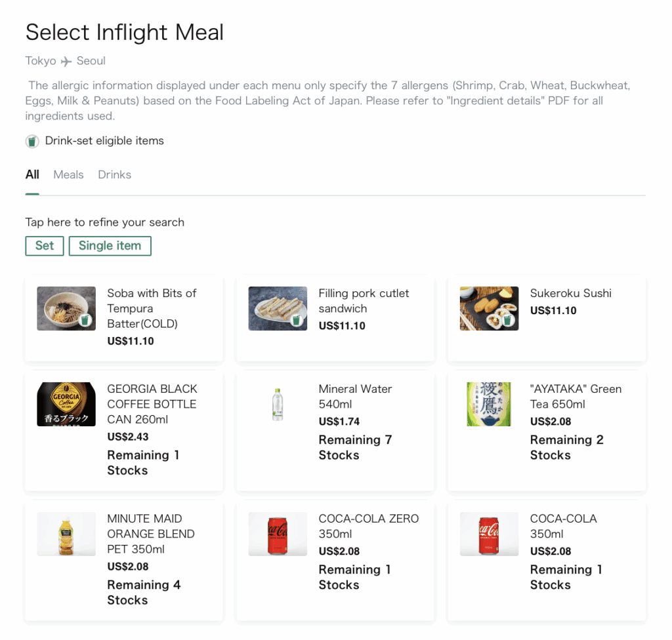Click the Coca-Cola 350ml can image

coord(489,534)
